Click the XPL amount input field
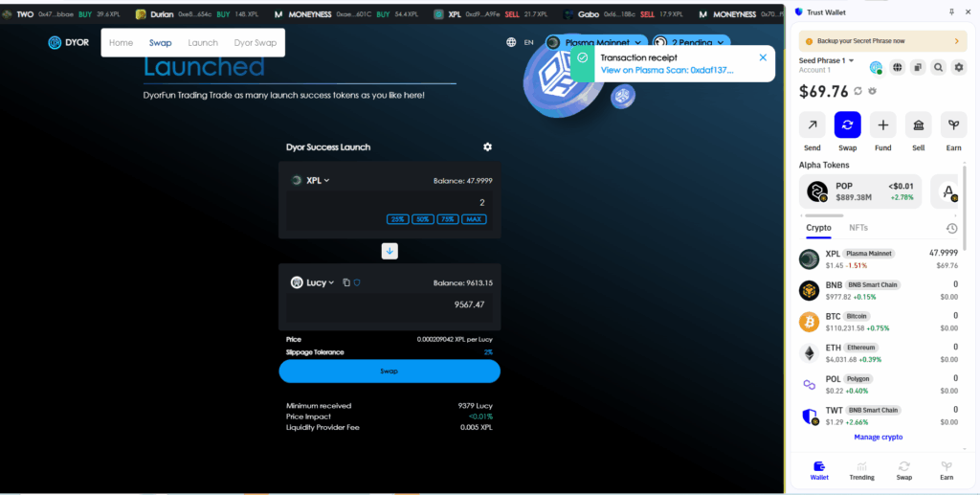Screen dimensions: 980x495 pos(390,203)
